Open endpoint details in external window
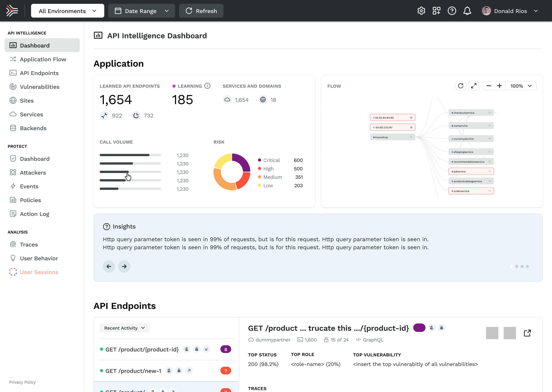The image size is (552, 392). coord(527,333)
